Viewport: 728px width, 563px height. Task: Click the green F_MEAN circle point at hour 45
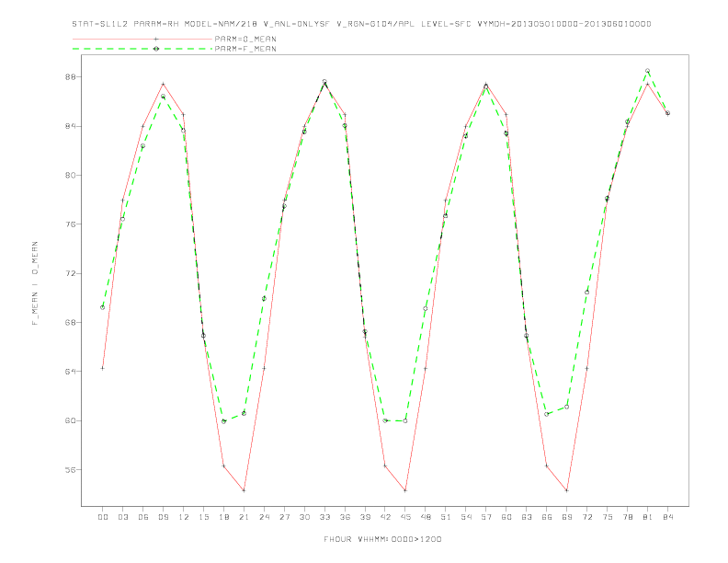click(x=405, y=420)
